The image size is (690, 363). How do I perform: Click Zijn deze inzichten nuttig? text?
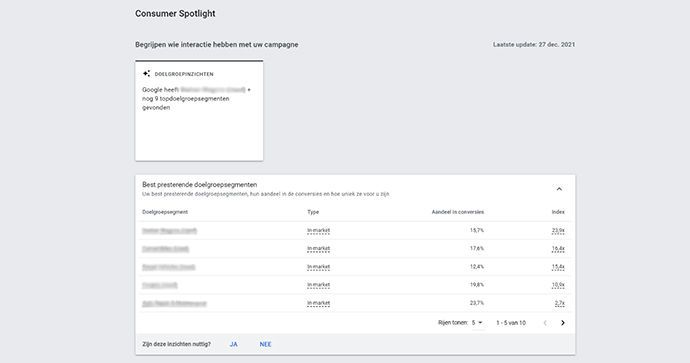click(176, 344)
